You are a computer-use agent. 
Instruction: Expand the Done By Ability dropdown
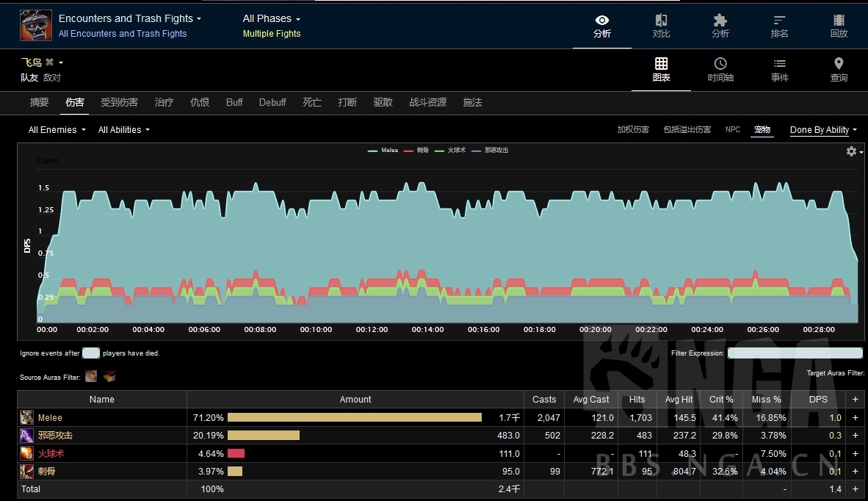pyautogui.click(x=823, y=130)
